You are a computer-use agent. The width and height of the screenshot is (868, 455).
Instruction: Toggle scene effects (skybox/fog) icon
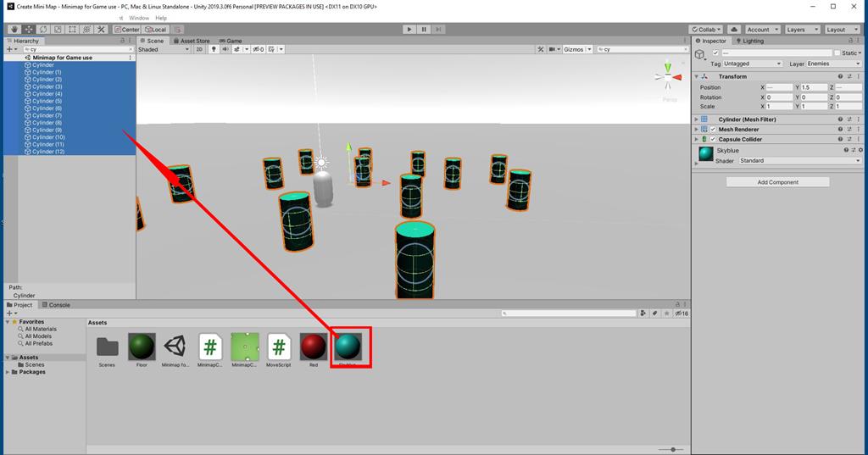[x=237, y=49]
